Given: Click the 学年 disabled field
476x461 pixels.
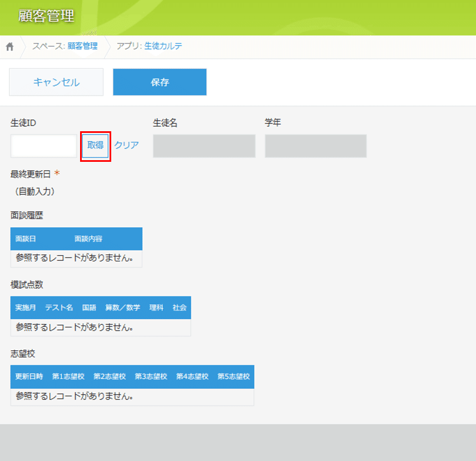Looking at the screenshot, I should tap(316, 146).
